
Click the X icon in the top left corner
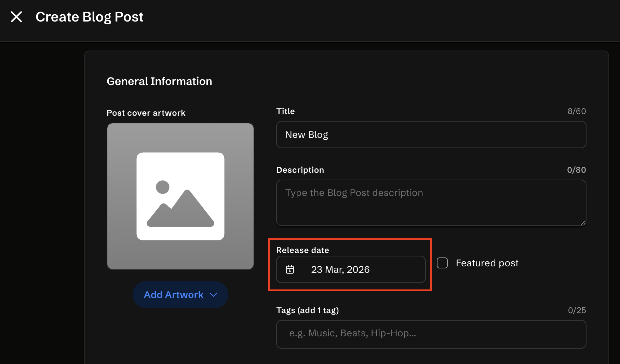coord(16,16)
